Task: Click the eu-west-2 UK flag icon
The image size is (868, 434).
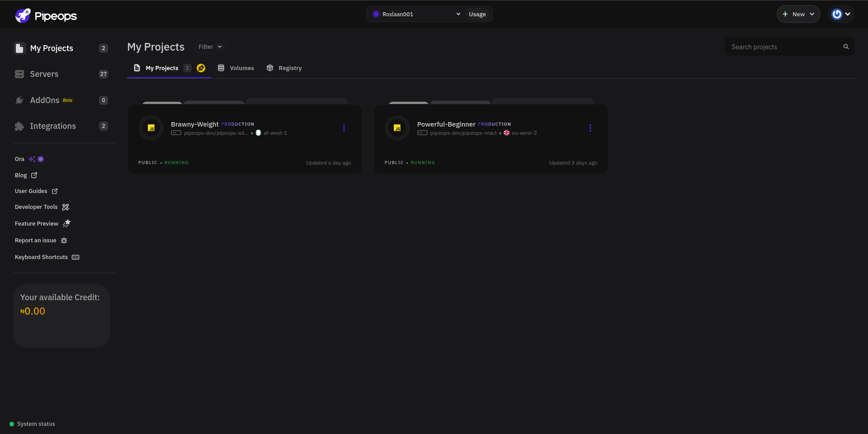Action: (x=506, y=133)
